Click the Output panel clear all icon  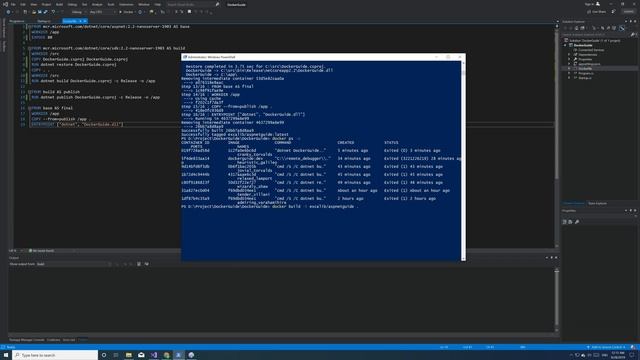click(139, 264)
